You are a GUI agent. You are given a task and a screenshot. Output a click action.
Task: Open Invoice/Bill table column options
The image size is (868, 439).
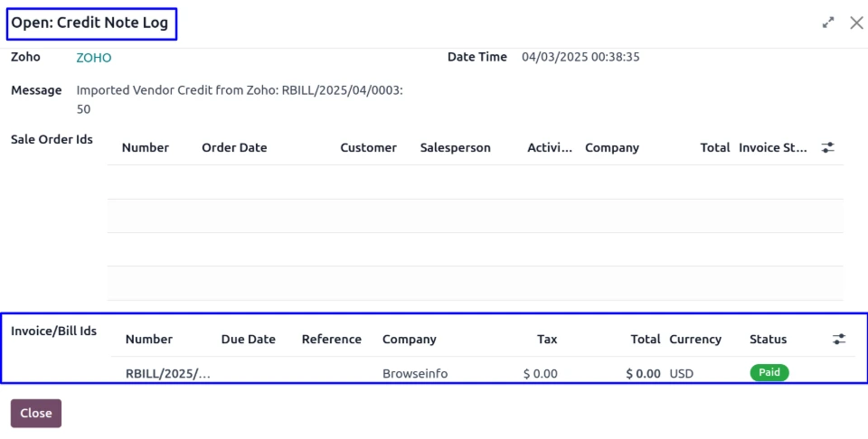point(839,339)
